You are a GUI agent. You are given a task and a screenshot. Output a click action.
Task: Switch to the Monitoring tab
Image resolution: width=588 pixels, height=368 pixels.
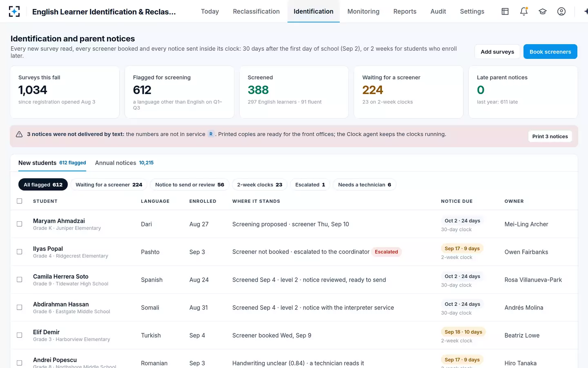click(x=363, y=11)
